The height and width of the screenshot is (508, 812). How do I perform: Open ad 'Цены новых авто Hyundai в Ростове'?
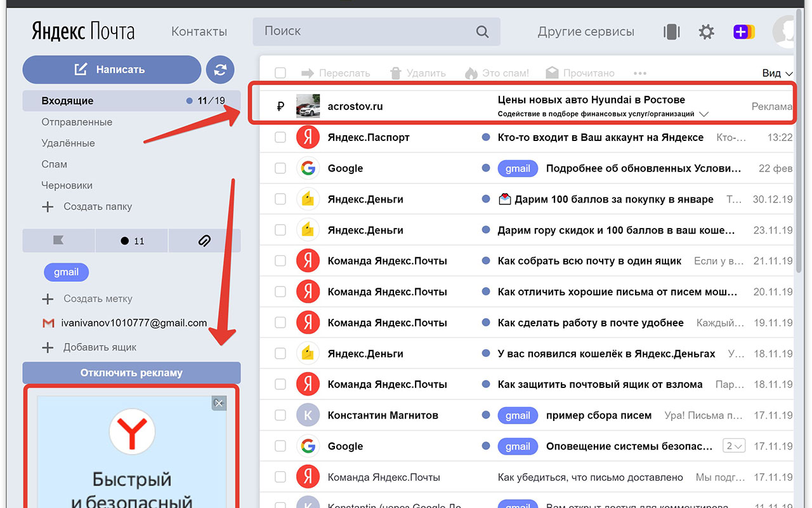pos(591,100)
